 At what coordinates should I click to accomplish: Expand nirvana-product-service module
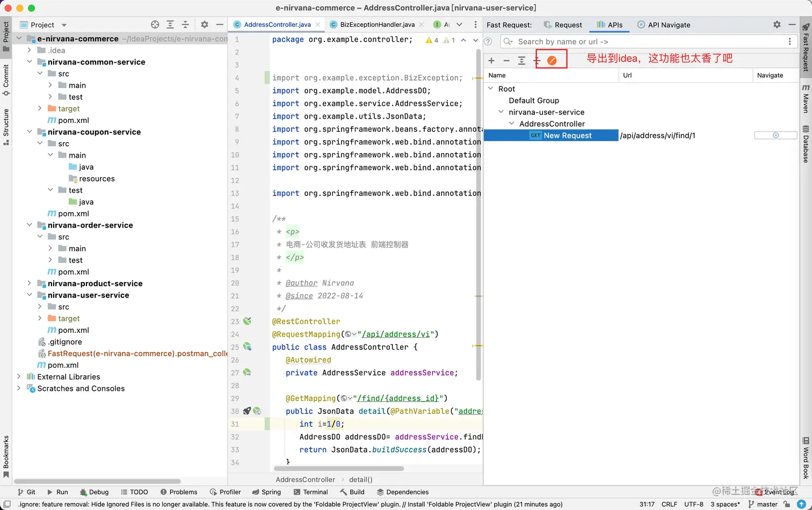tap(30, 283)
